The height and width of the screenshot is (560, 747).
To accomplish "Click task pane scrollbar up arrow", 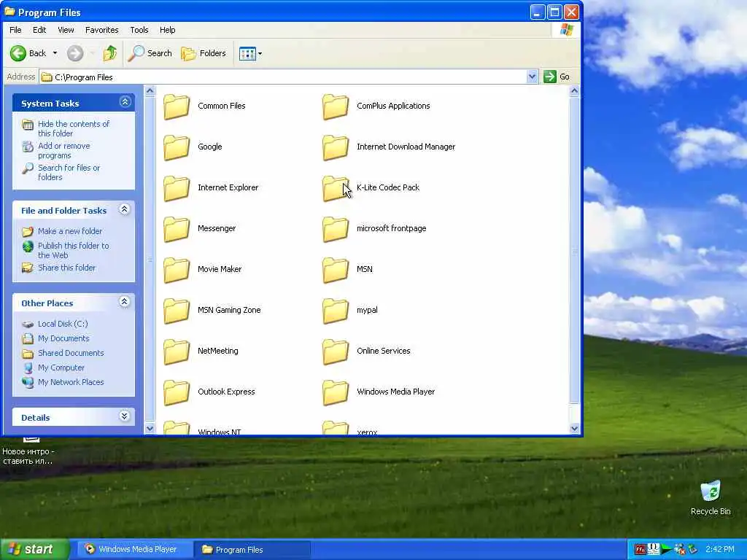I will click(150, 90).
